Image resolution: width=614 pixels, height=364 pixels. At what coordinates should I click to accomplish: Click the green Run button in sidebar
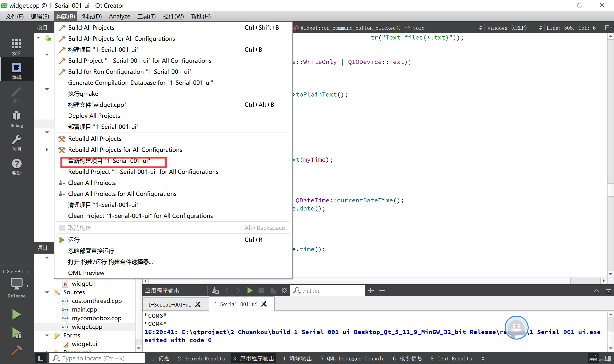tap(16, 314)
